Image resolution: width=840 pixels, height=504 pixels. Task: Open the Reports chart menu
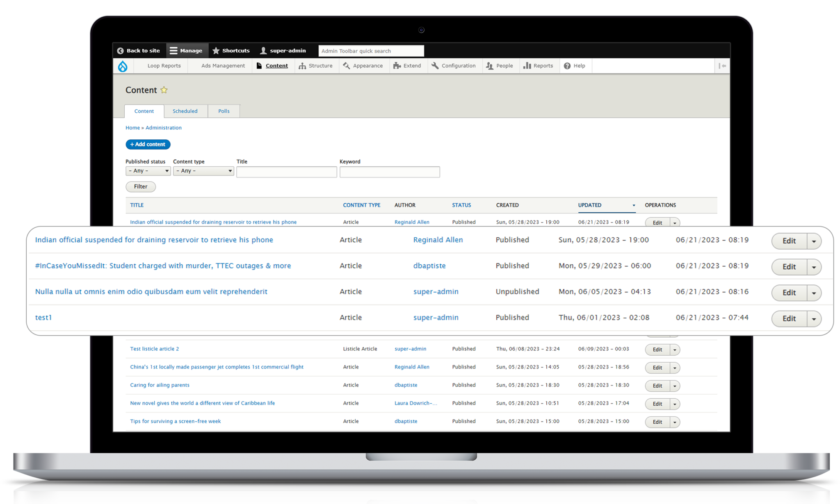538,66
